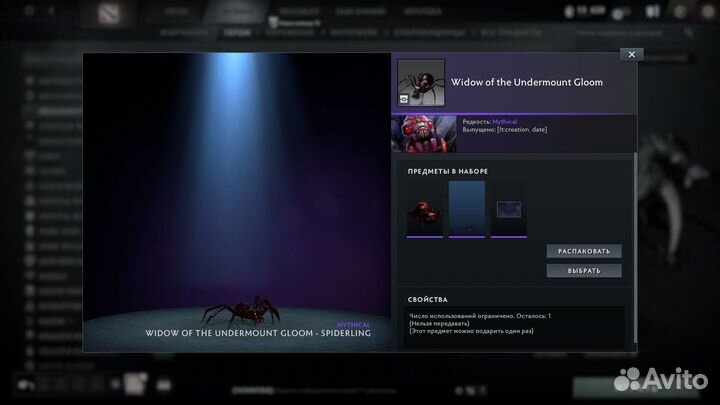This screenshot has width=720, height=405.
Task: Open the Widow of the Undermount Gloom item thumbnail
Action: pyautogui.click(x=421, y=83)
